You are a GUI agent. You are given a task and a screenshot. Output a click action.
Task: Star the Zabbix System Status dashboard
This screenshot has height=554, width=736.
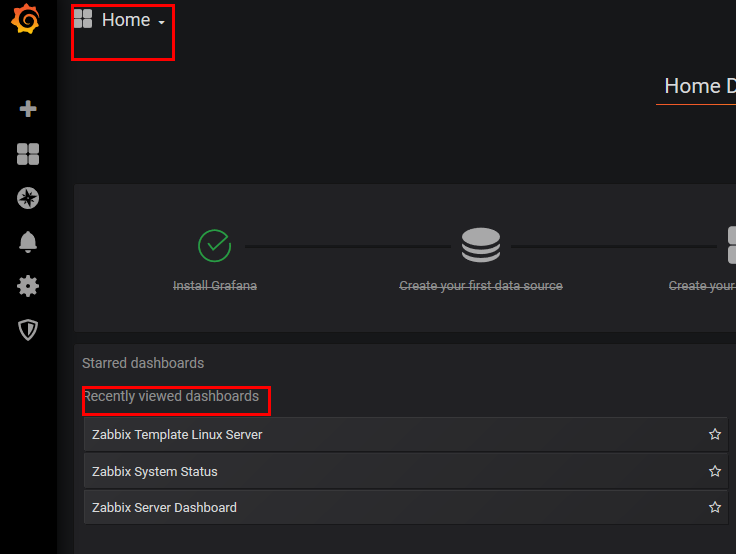[x=714, y=471]
